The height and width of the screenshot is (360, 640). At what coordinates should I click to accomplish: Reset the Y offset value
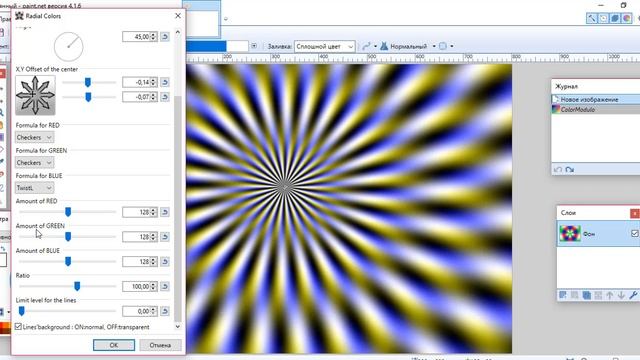click(x=165, y=97)
